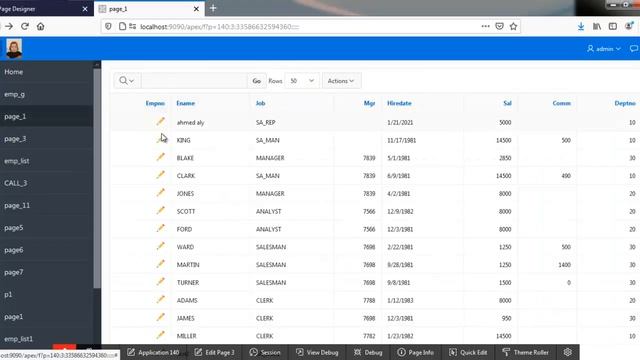The image size is (640, 360).
Task: Click the edit pencil for BLAKE row
Action: [x=160, y=157]
